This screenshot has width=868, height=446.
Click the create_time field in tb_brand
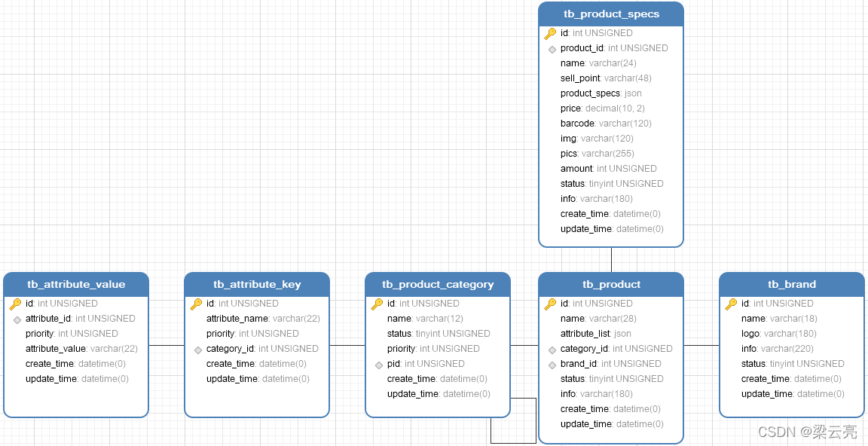791,379
